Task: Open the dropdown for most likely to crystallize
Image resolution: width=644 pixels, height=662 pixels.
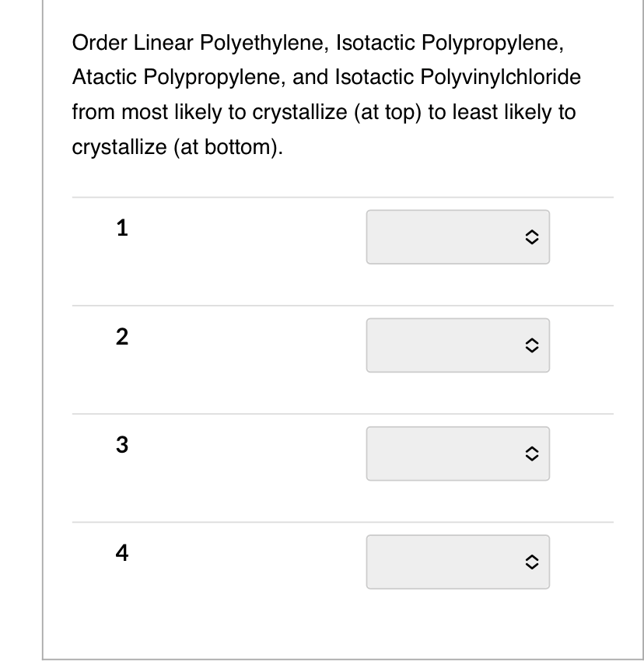Action: coord(457,236)
